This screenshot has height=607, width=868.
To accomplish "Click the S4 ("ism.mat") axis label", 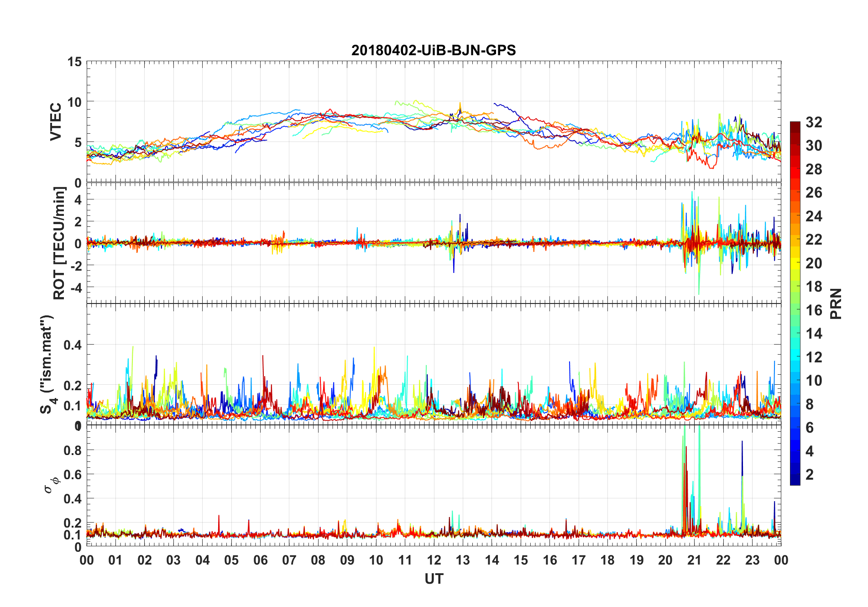I will pos(48,364).
